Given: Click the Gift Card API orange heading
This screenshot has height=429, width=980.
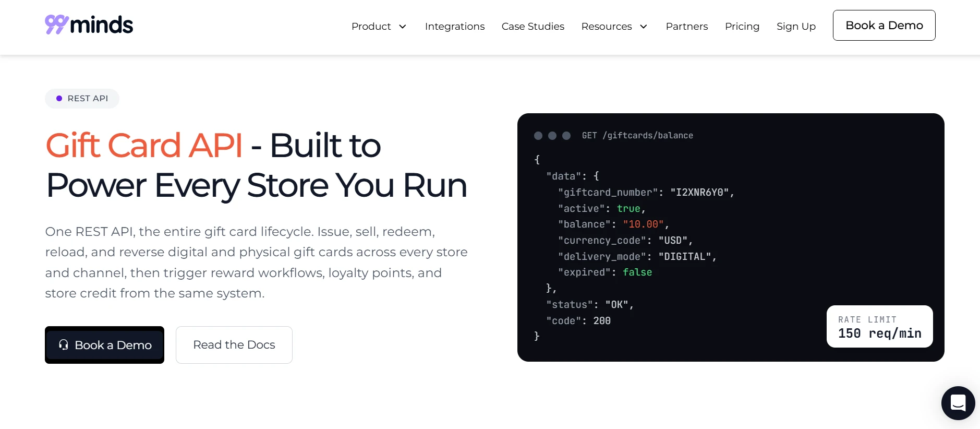Looking at the screenshot, I should point(144,145).
